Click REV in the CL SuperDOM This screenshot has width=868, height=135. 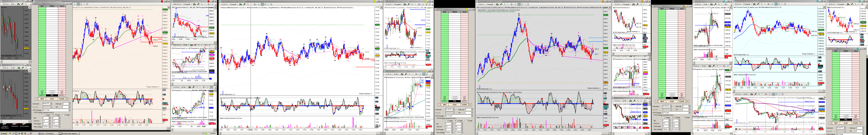(445, 104)
